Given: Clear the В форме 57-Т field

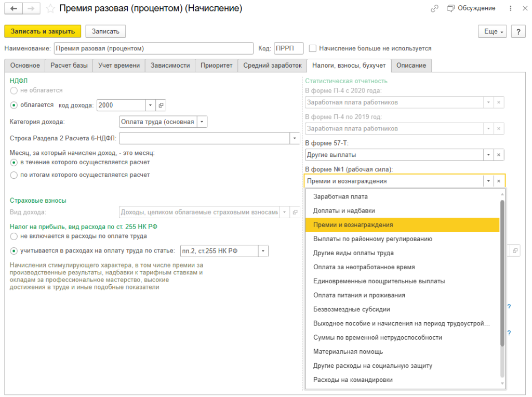Looking at the screenshot, I should point(498,155).
